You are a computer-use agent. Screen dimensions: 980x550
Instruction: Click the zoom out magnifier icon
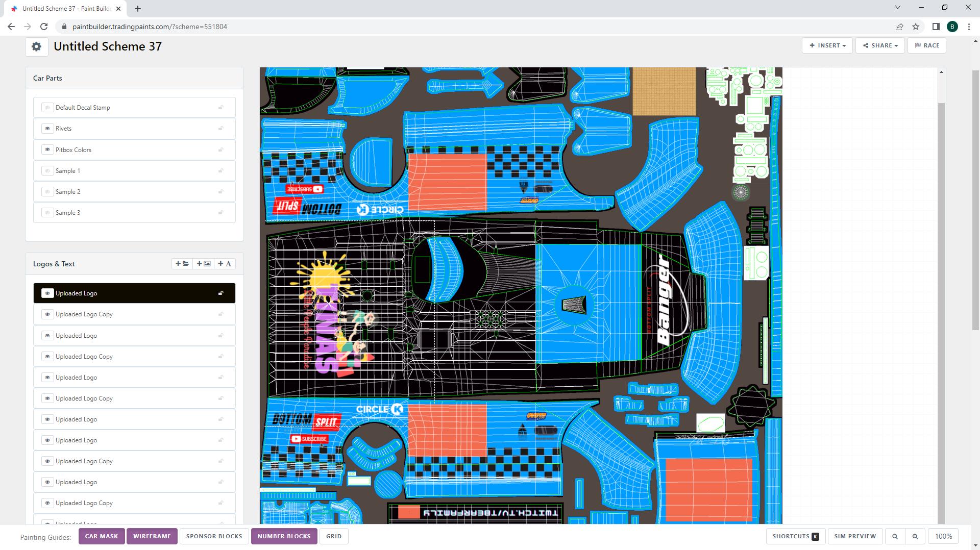point(895,536)
